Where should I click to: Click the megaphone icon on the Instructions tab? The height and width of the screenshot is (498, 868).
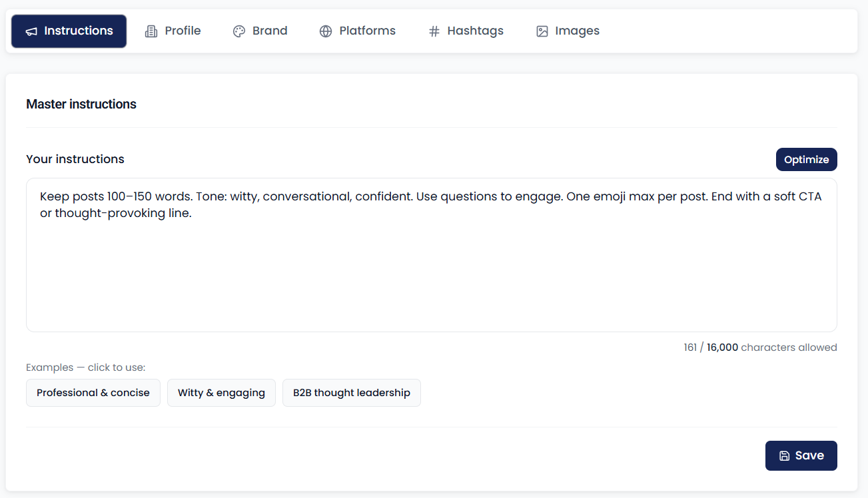click(x=31, y=31)
